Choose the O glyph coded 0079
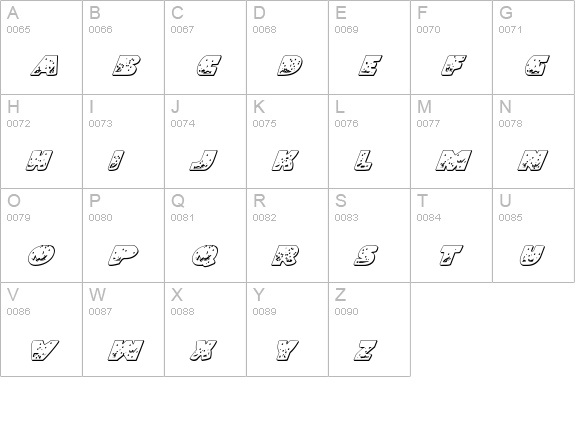575x421 pixels. click(41, 235)
